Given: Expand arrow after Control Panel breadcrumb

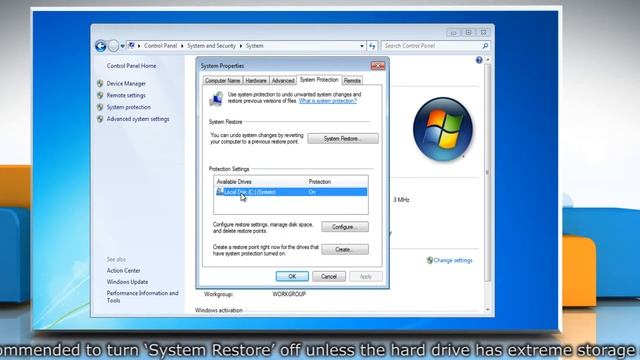Looking at the screenshot, I should click(x=182, y=46).
